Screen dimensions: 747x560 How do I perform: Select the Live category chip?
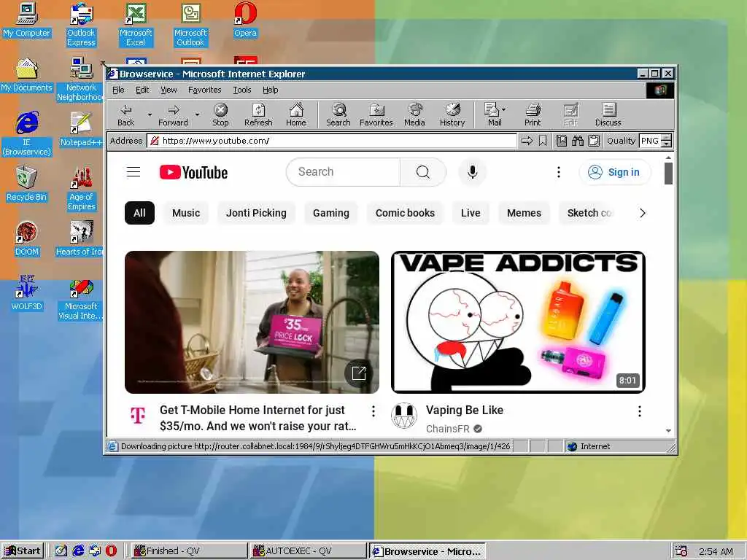471,213
